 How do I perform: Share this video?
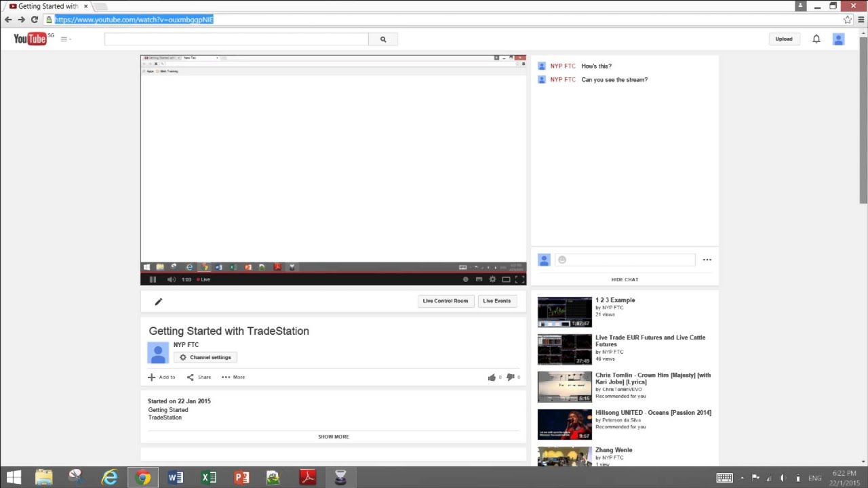tap(199, 377)
